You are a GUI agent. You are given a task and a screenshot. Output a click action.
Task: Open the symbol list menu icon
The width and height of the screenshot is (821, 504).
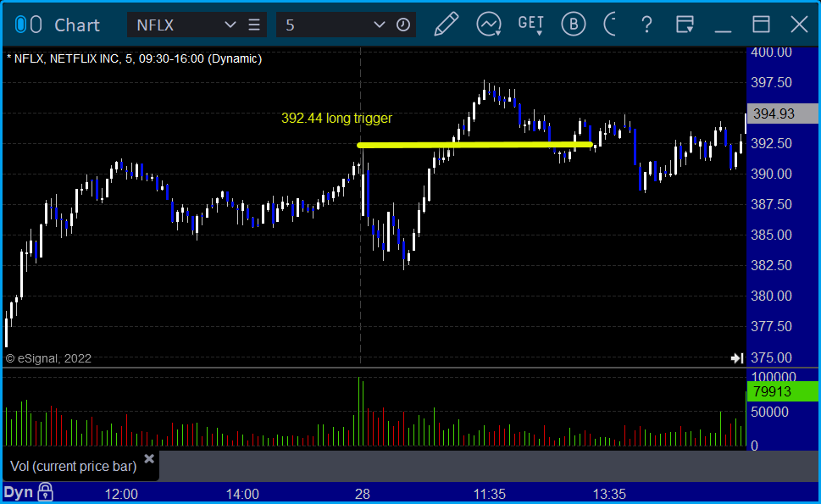coord(254,25)
